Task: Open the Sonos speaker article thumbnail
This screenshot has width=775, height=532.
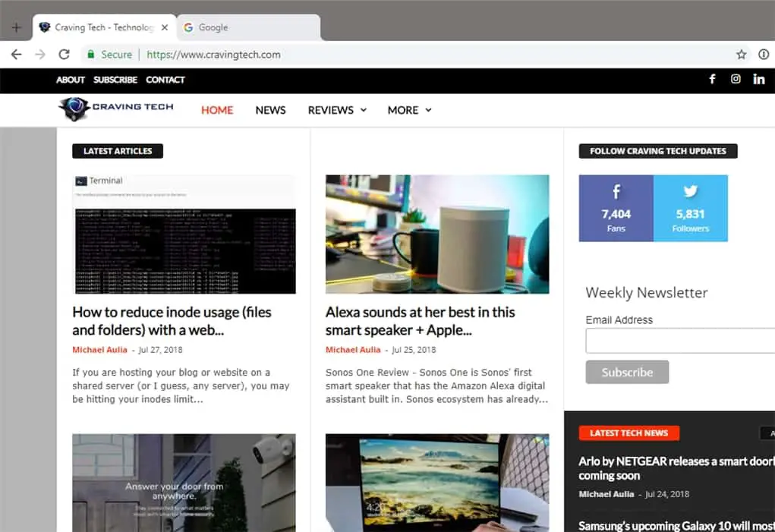Action: coord(437,235)
